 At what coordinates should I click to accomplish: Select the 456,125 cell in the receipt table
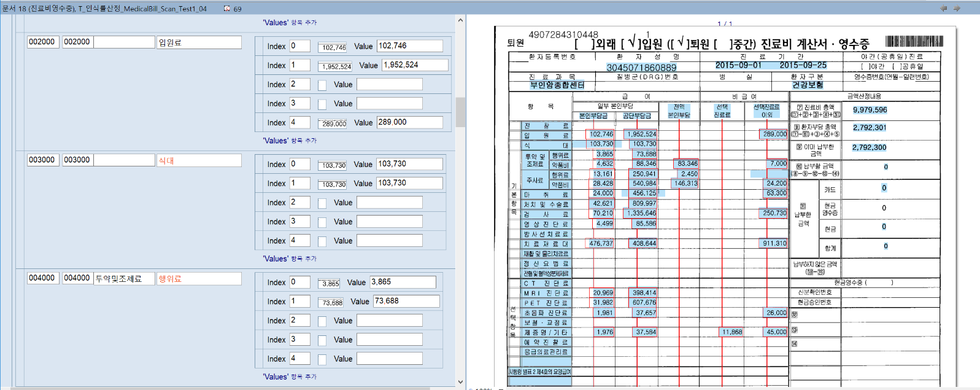tap(644, 193)
